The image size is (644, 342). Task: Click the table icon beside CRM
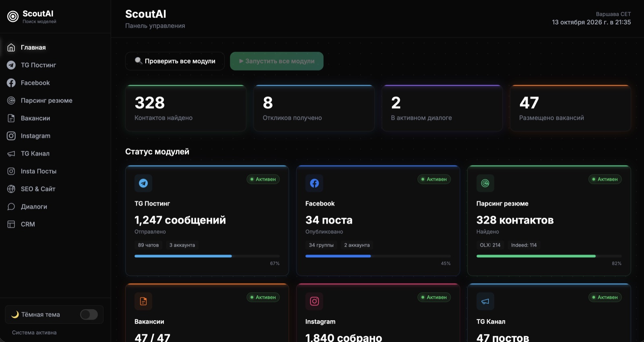(x=11, y=224)
